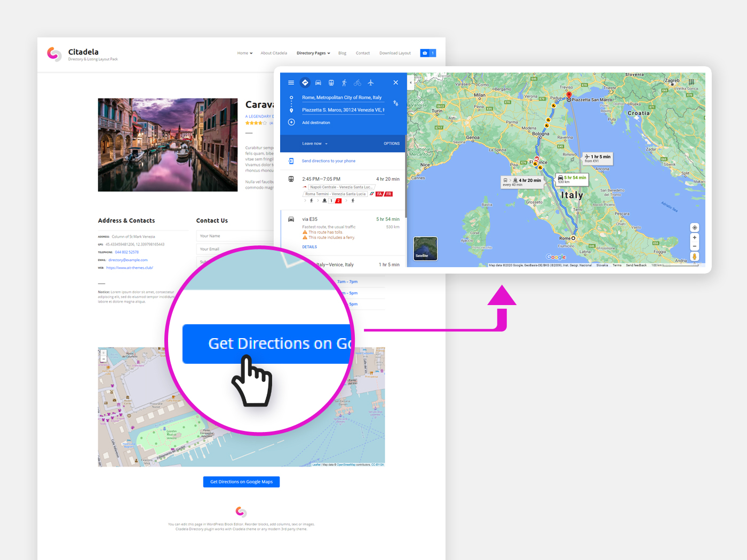The width and height of the screenshot is (747, 560).
Task: Switch to Satellite map view
Action: point(425,249)
